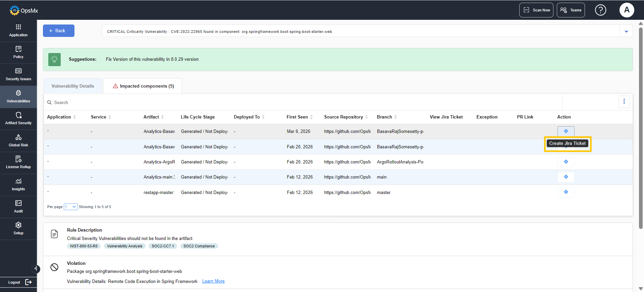644x292 pixels.
Task: Open the Vulnerabilities sidebar icon
Action: 18,93
